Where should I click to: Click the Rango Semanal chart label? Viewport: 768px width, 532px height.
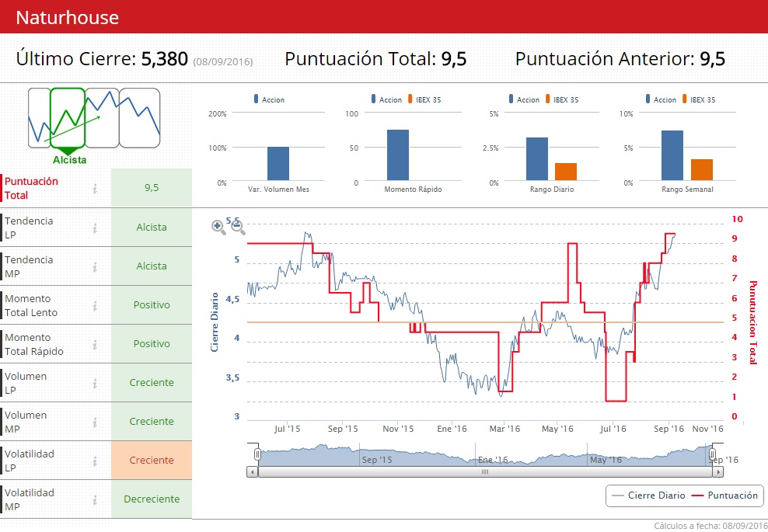687,190
